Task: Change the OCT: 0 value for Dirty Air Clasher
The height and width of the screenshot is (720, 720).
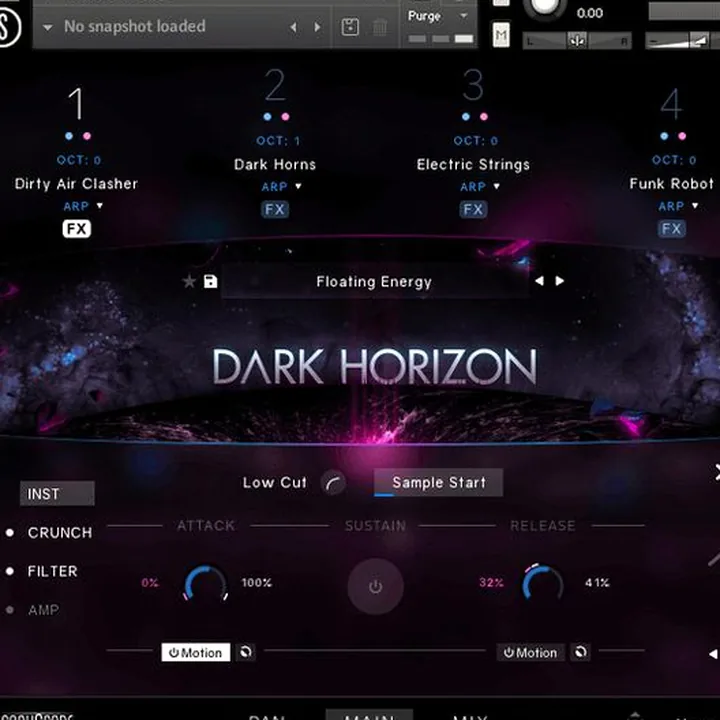Action: [x=79, y=160]
